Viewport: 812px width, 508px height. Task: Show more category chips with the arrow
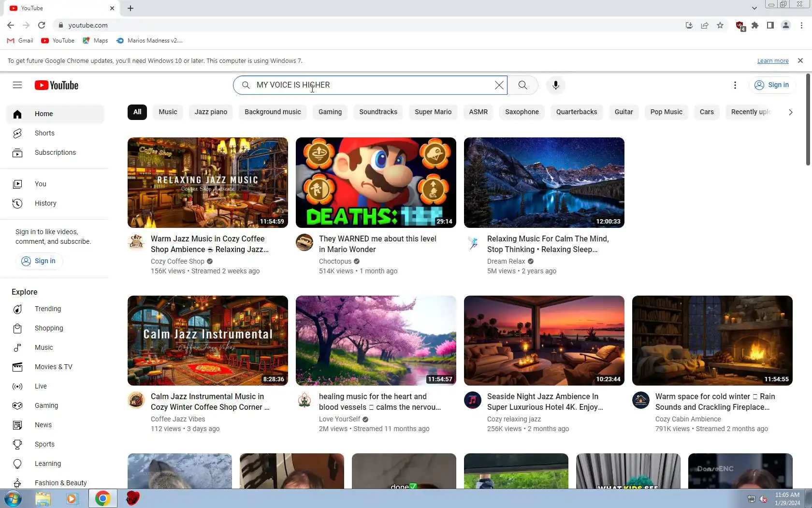click(791, 112)
